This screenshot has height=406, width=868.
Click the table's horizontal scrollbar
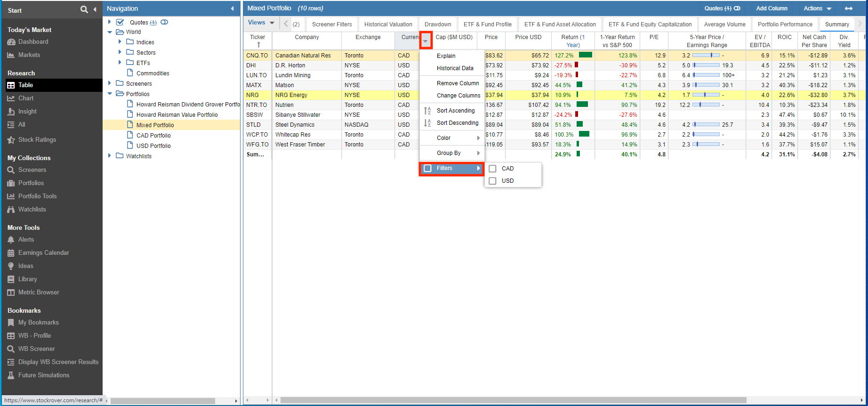(513, 400)
